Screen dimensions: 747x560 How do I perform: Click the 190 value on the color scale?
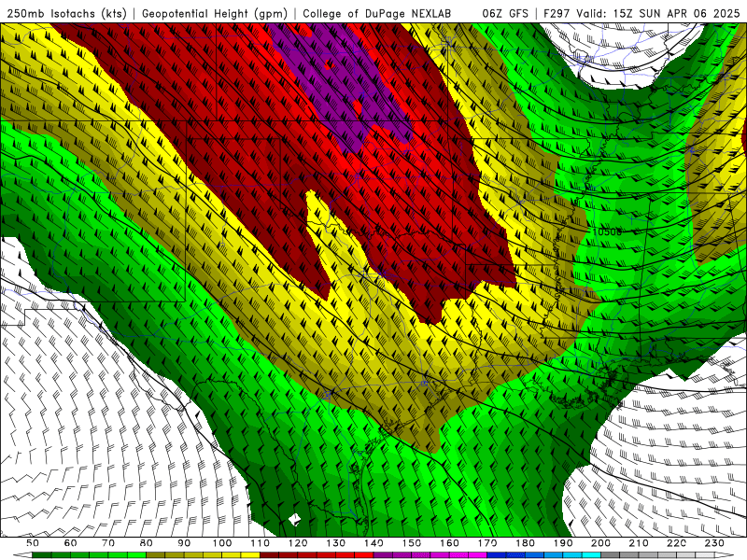[563, 543]
